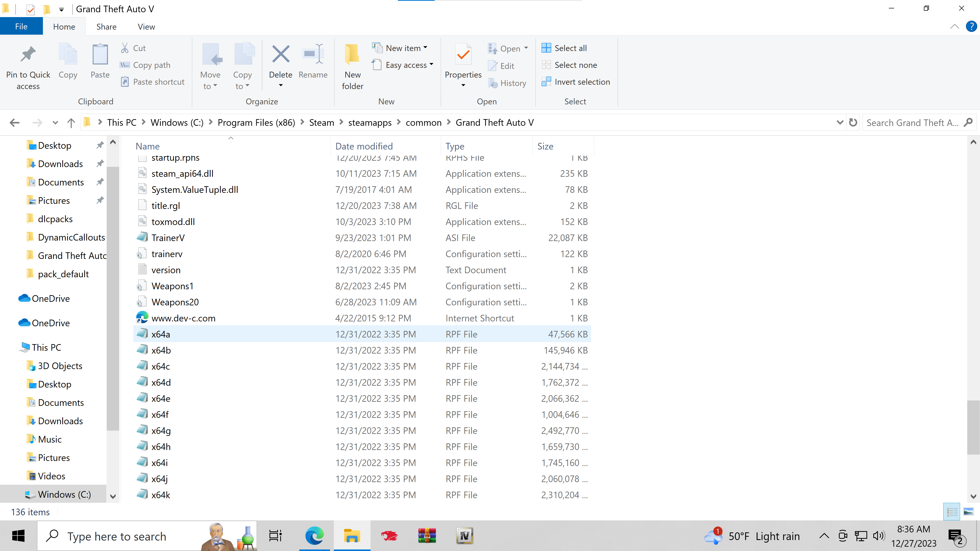Open the File menu tab
This screenshot has width=980, height=551.
pyautogui.click(x=21, y=27)
